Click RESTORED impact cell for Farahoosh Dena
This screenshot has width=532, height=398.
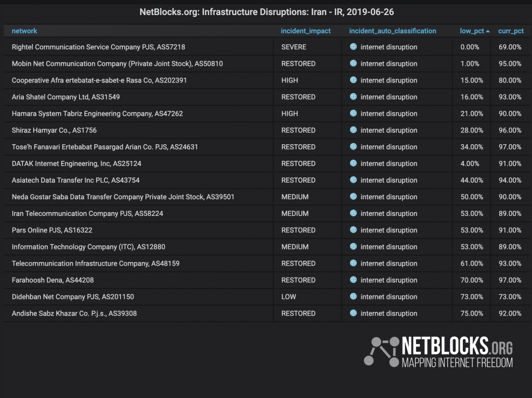tap(298, 280)
